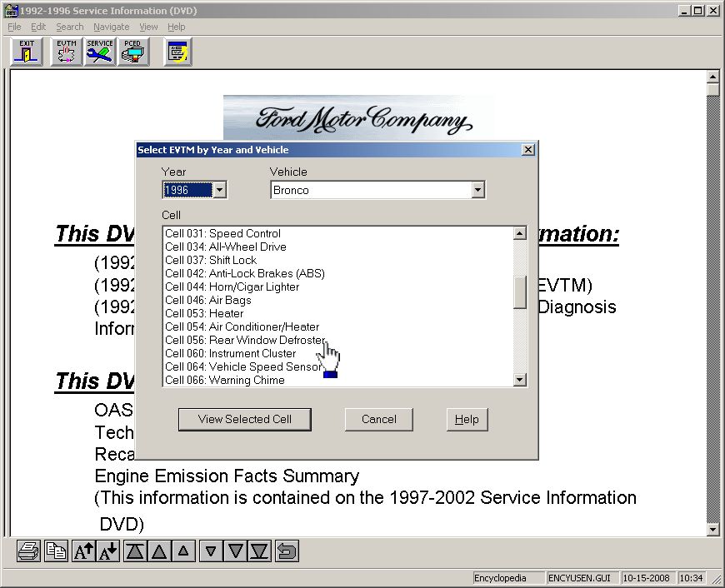The width and height of the screenshot is (725, 588).
Task: Increase font size with A-up icon
Action: [83, 551]
